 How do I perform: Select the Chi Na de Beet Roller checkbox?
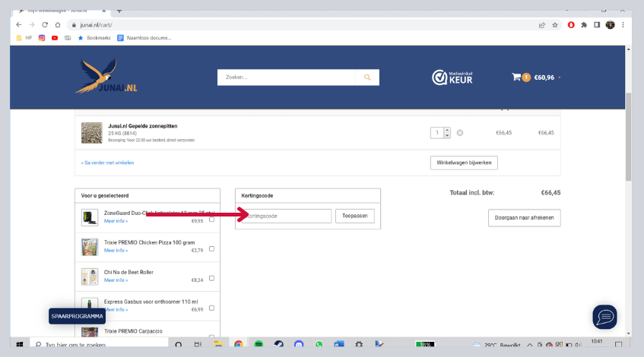point(211,279)
